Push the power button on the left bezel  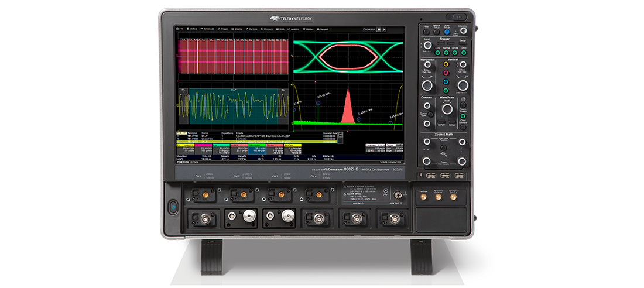pyautogui.click(x=173, y=207)
